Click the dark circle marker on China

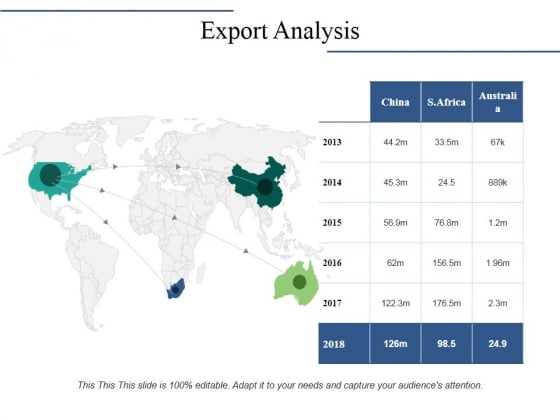pyautogui.click(x=265, y=187)
